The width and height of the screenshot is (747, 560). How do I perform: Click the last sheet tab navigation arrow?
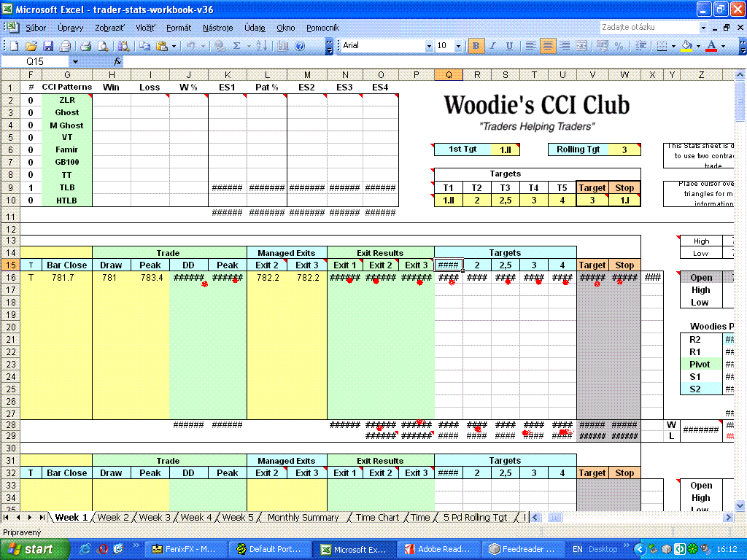click(42, 517)
